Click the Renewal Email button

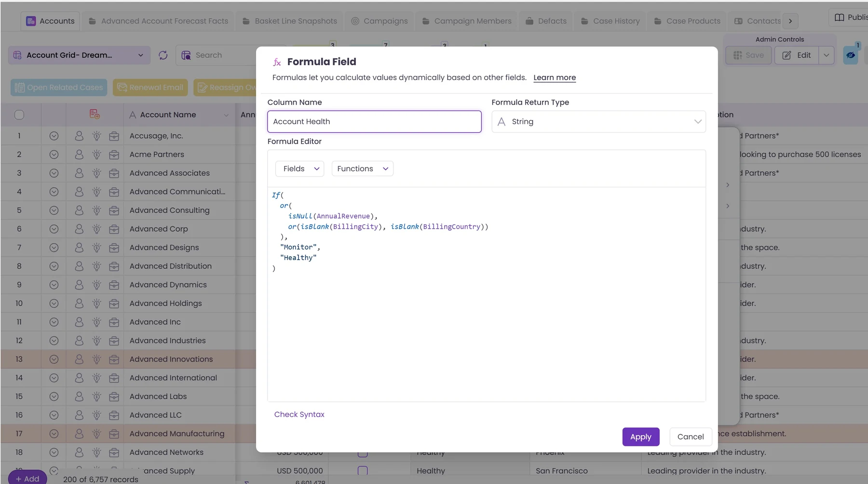pyautogui.click(x=150, y=87)
